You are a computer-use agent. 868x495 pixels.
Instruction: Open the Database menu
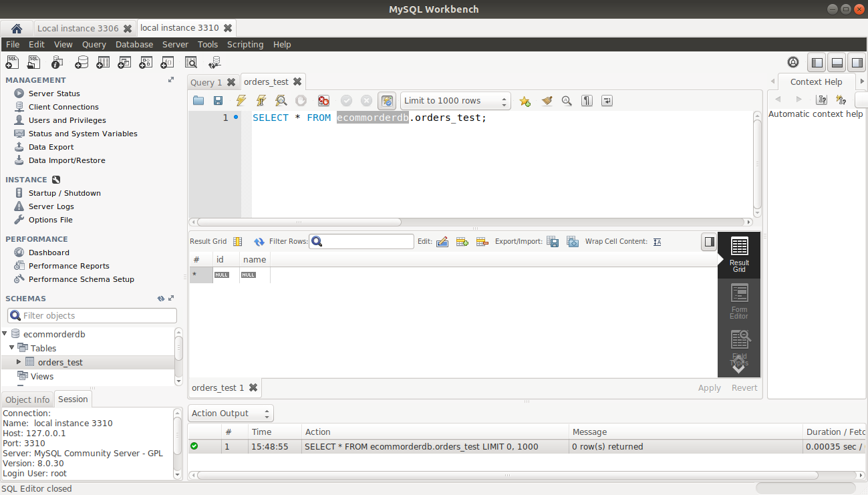134,44
